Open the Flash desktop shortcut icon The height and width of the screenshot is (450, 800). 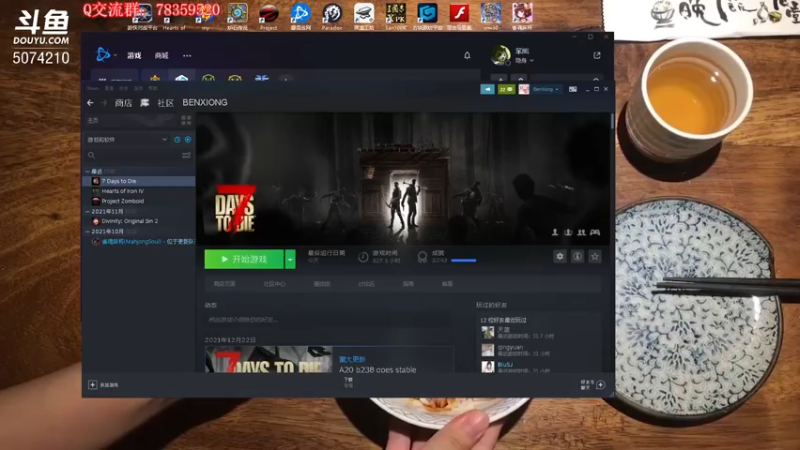tap(459, 16)
